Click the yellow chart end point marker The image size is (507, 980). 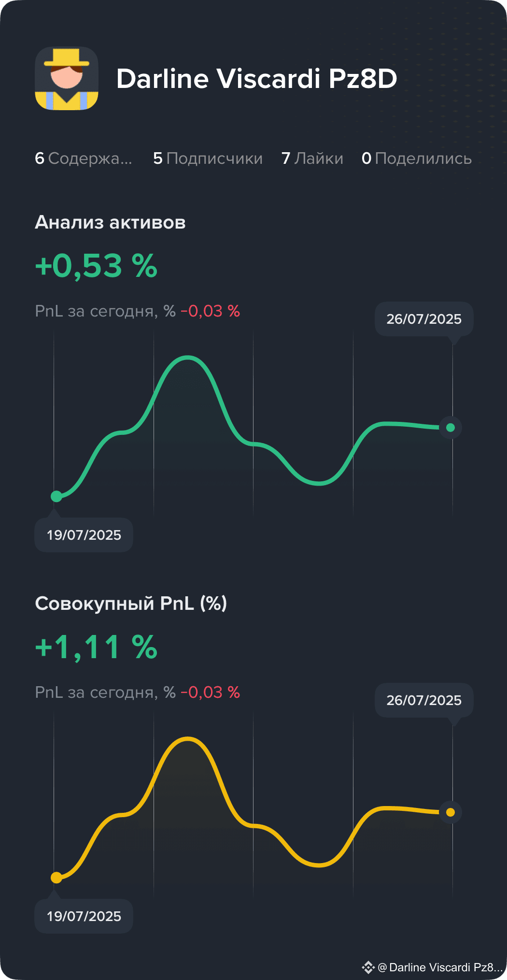pos(451,812)
